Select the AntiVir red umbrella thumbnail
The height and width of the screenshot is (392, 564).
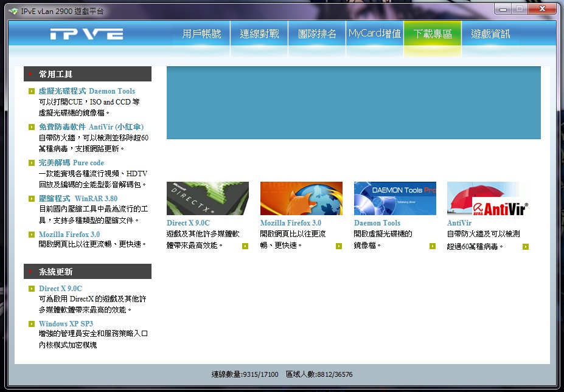(488, 198)
